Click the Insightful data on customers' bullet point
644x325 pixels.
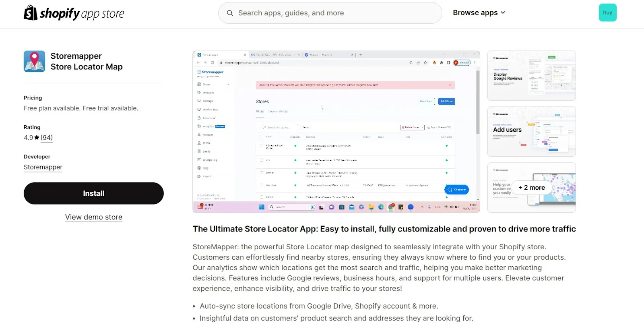coord(336,318)
